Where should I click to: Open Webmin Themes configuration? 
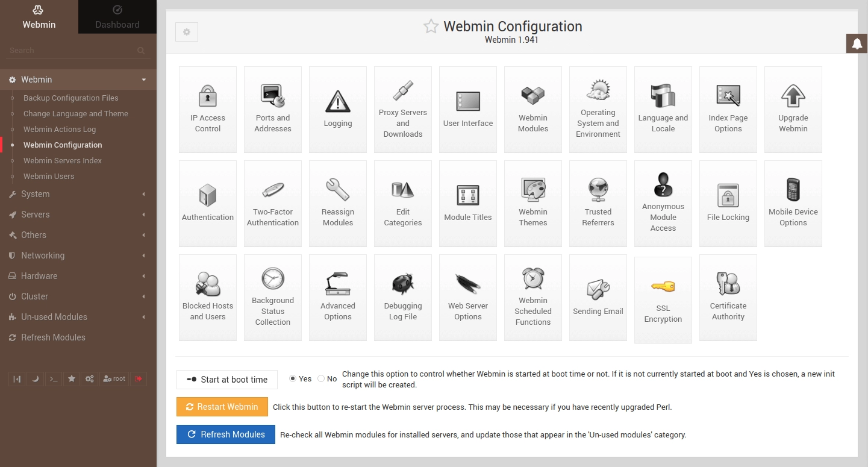coord(532,203)
